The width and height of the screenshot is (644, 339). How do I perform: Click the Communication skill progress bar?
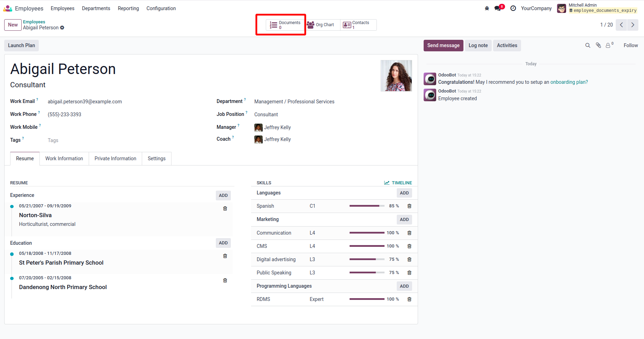coord(367,233)
